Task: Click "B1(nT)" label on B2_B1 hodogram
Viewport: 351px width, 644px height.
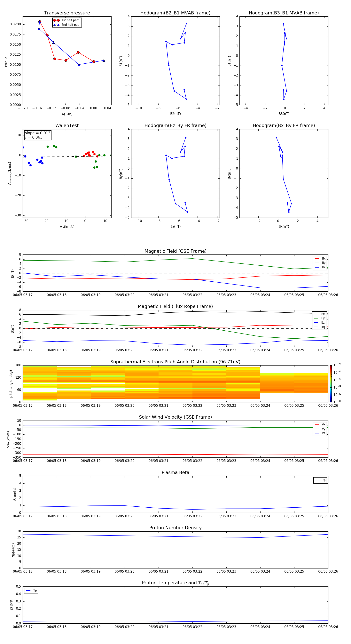Action: [x=121, y=61]
